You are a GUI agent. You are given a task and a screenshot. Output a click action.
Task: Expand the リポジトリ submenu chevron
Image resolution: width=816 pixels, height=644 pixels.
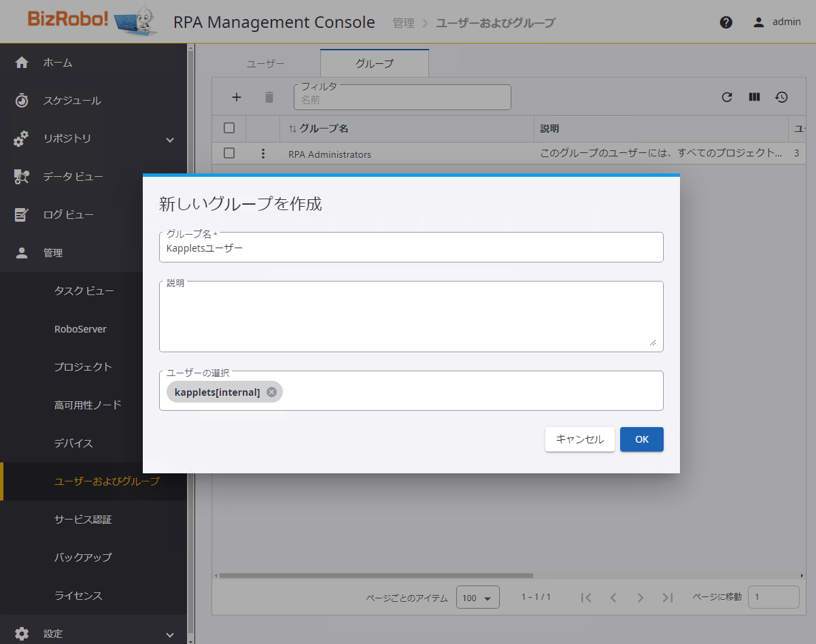click(x=170, y=139)
